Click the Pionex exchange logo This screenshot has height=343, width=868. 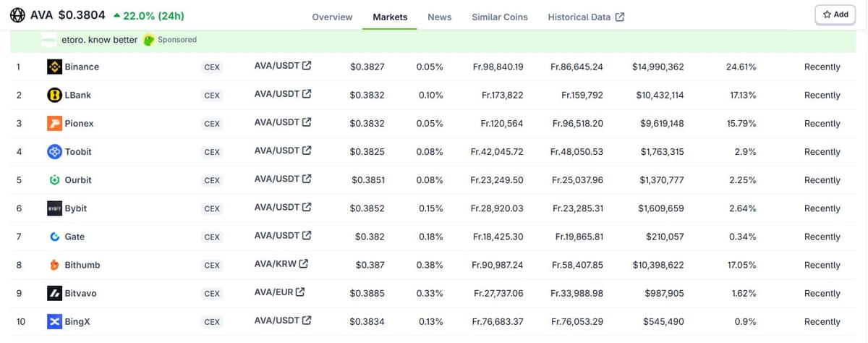point(54,123)
